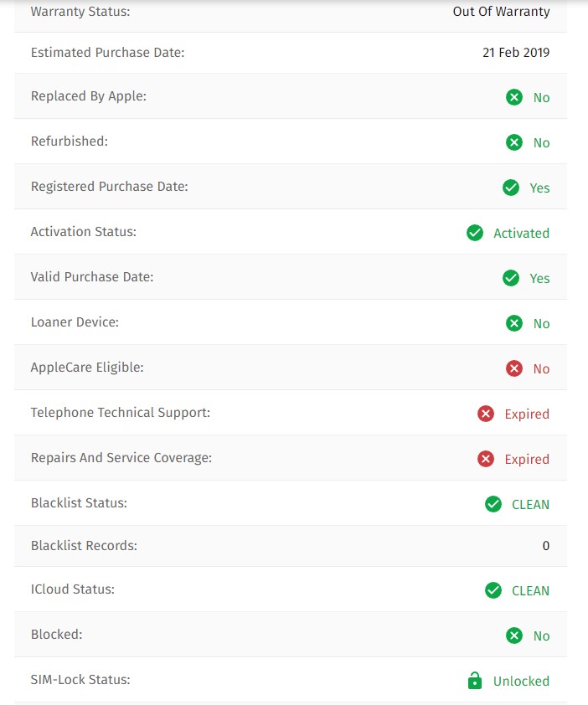The width and height of the screenshot is (588, 705).
Task: Click the Unlocked SIM-Lock status text
Action: pyautogui.click(x=522, y=682)
